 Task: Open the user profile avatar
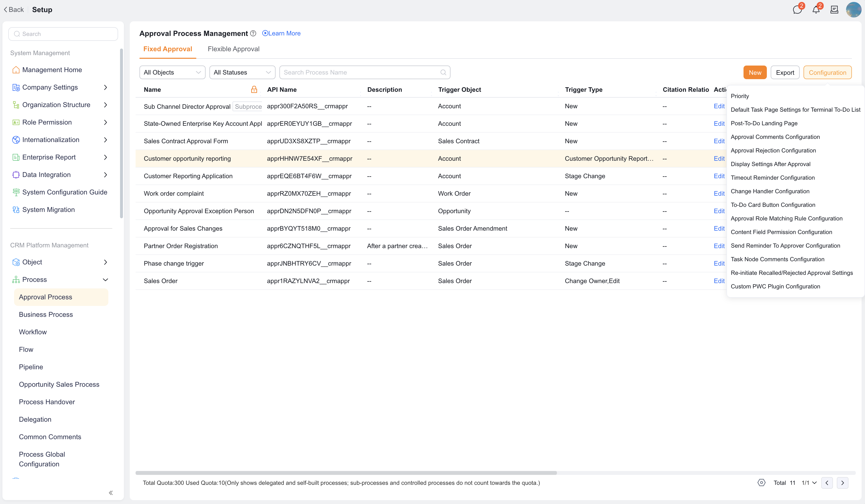(853, 10)
